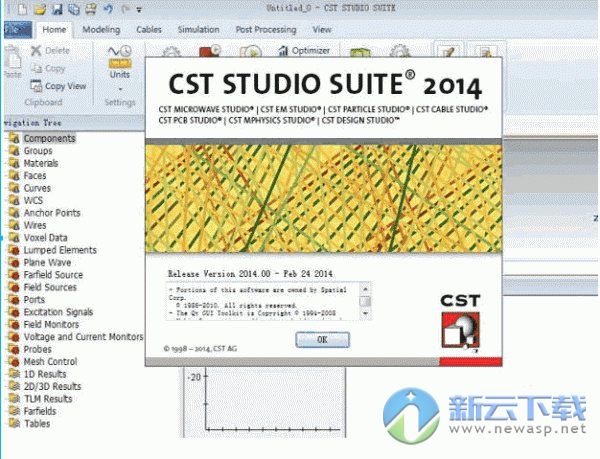The width and height of the screenshot is (600, 459).
Task: Open the Optimizer tool
Action: click(x=304, y=51)
